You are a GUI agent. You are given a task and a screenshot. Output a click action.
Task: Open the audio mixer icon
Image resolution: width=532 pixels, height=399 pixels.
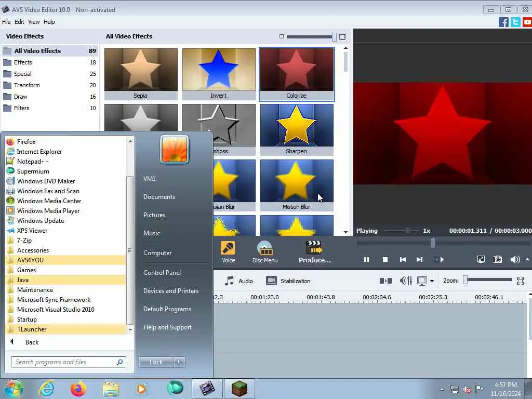(406, 281)
